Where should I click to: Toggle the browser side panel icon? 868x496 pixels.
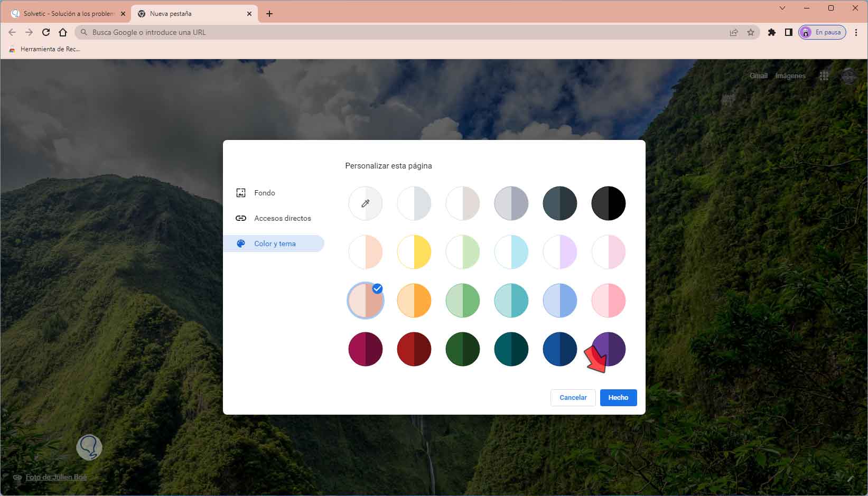tap(789, 32)
